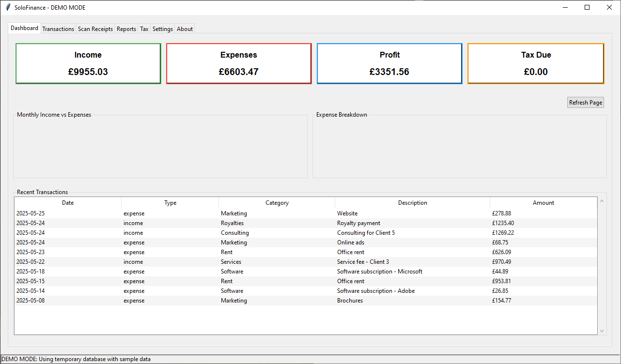Screen dimensions: 621x364
Task: Click the Amount column header
Action: 543,203
